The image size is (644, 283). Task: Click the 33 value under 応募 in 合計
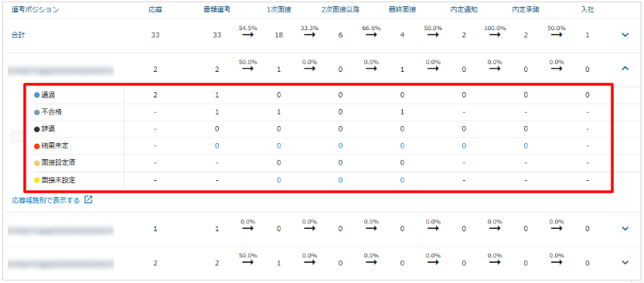155,36
